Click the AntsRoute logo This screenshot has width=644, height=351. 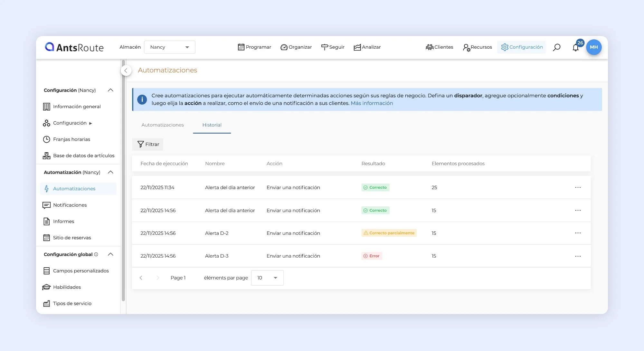coord(74,47)
